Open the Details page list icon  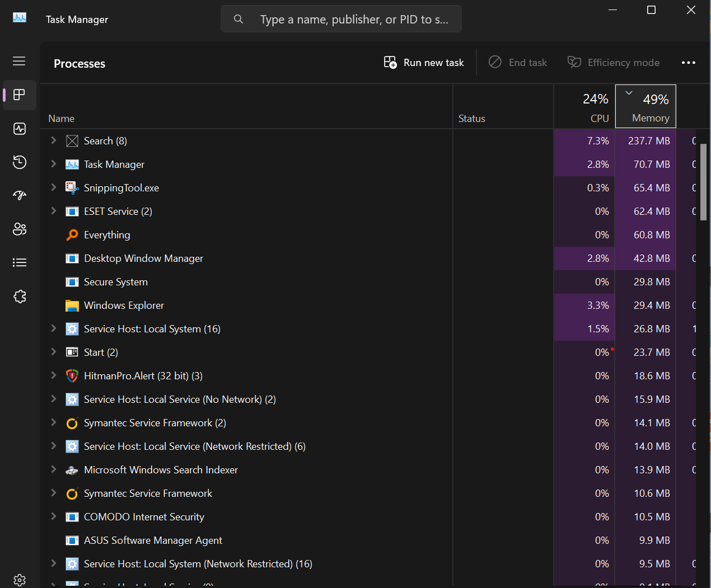(20, 262)
